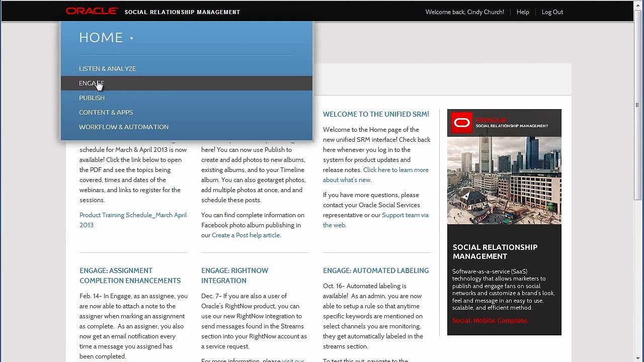
Task: Open Product Training Schedule_March April 2013 link
Action: [x=133, y=220]
